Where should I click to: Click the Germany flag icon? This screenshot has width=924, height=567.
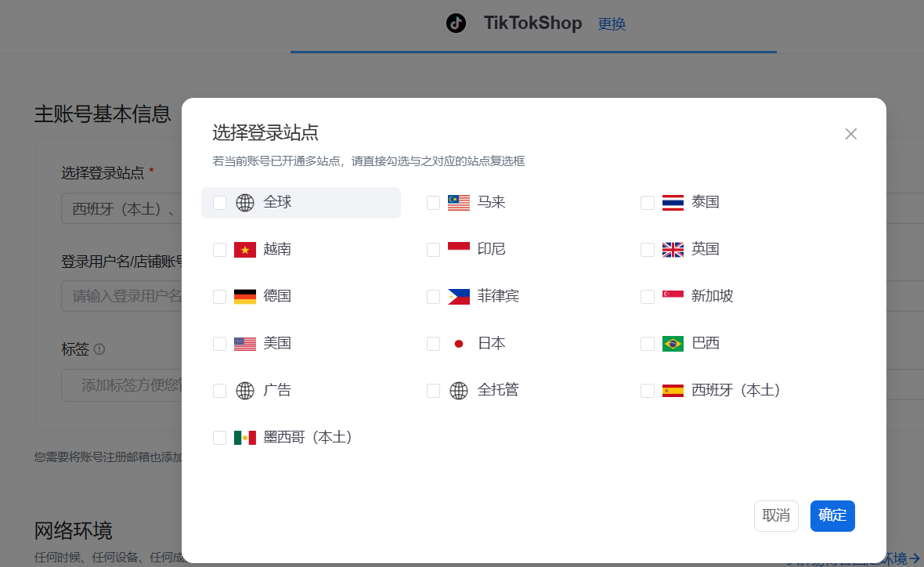coord(245,297)
